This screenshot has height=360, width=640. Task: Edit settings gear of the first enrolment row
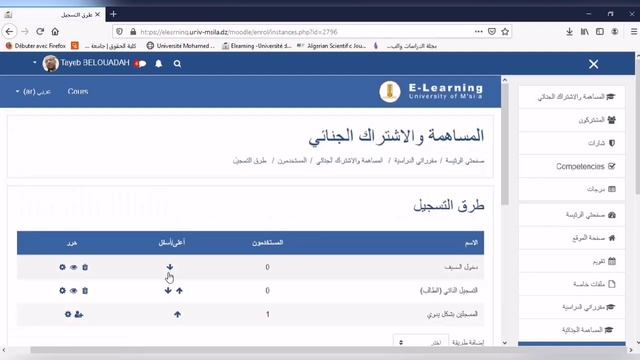pyautogui.click(x=62, y=267)
